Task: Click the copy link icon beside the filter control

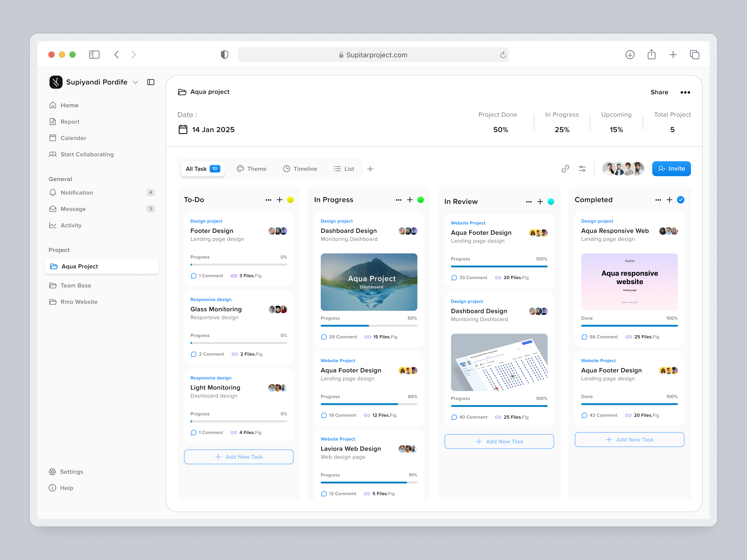Action: (x=566, y=169)
